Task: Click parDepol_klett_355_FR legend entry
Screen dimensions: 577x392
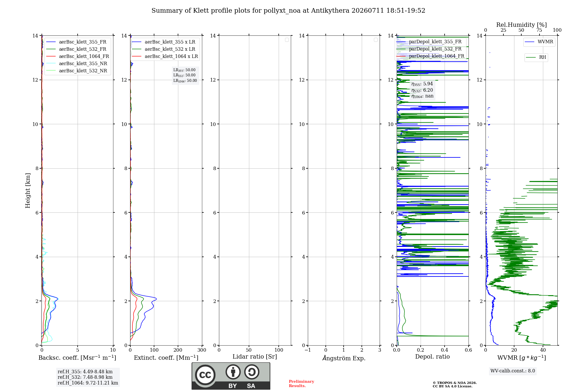Action: pyautogui.click(x=429, y=42)
